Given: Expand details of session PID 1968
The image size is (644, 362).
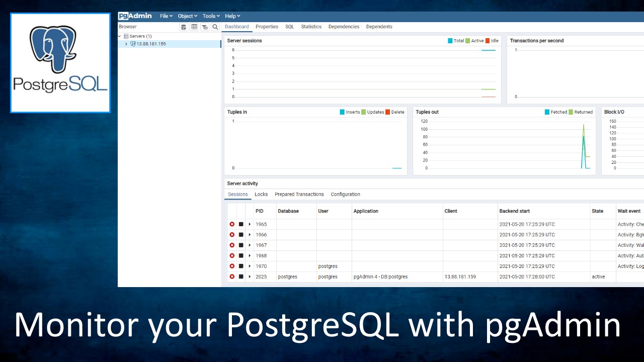Looking at the screenshot, I should (250, 256).
